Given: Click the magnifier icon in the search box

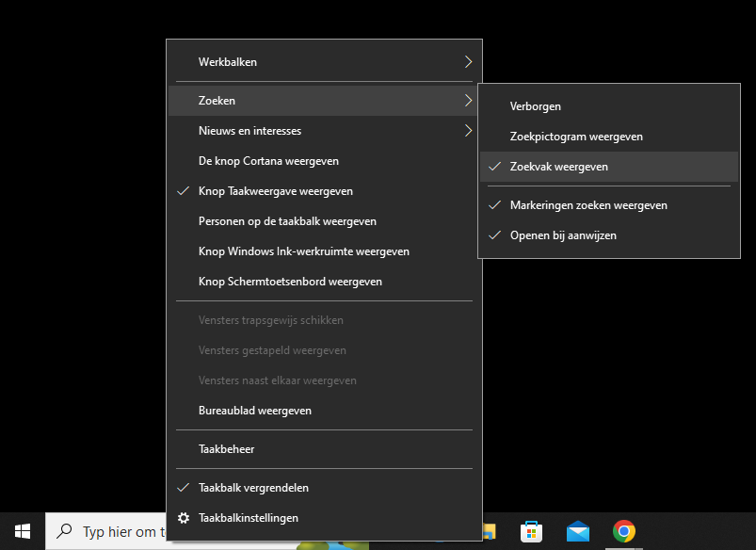Looking at the screenshot, I should click(x=64, y=531).
